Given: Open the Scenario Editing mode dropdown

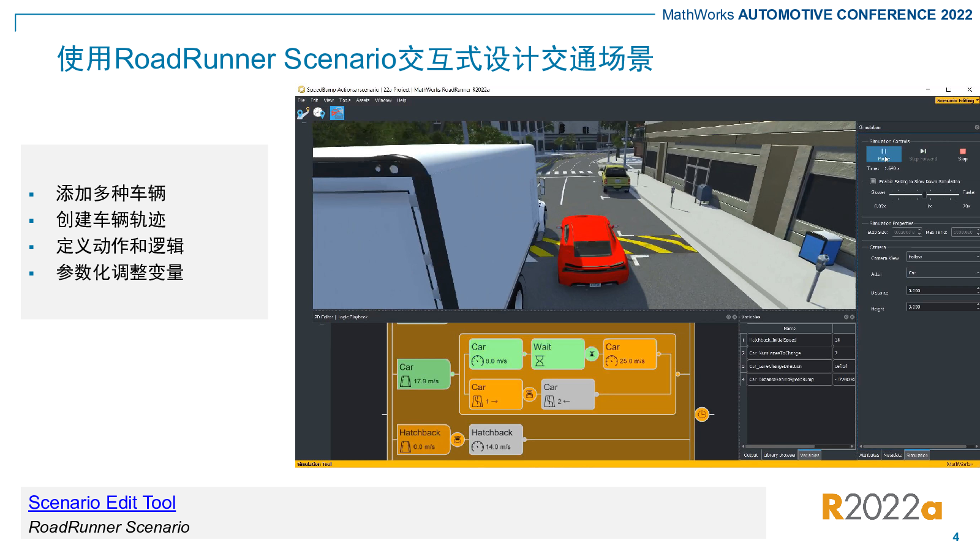Looking at the screenshot, I should (x=957, y=100).
